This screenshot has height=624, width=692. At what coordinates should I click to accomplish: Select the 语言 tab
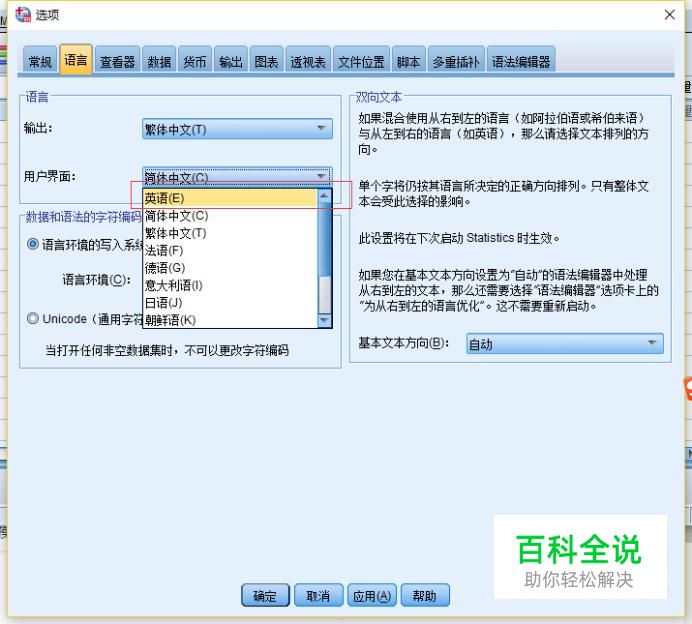click(x=75, y=60)
